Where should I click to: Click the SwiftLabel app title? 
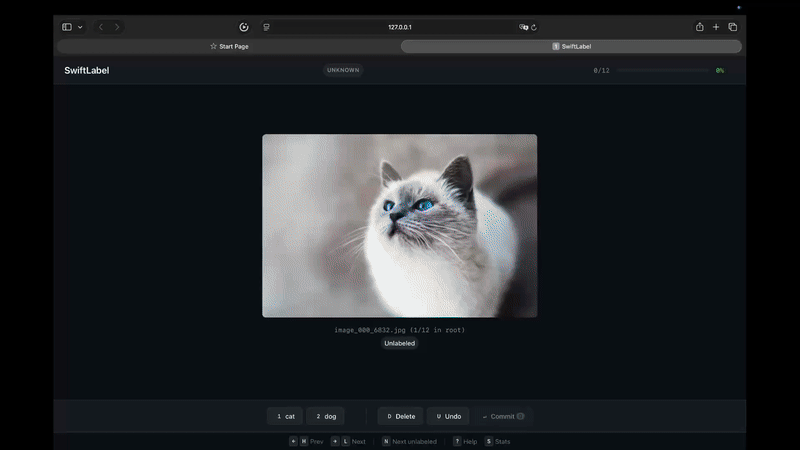pos(87,70)
